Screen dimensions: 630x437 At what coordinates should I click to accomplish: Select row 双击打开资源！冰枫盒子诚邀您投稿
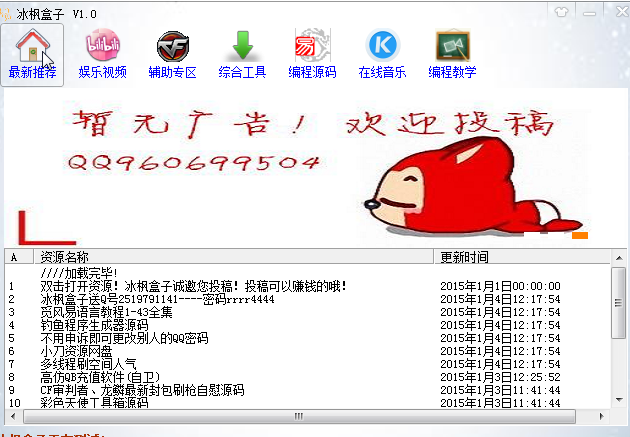(308, 286)
